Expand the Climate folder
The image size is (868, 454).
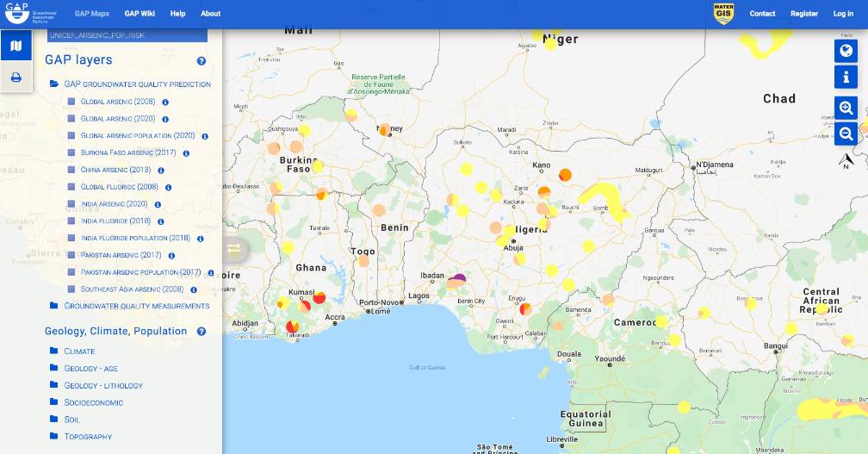tap(54, 351)
